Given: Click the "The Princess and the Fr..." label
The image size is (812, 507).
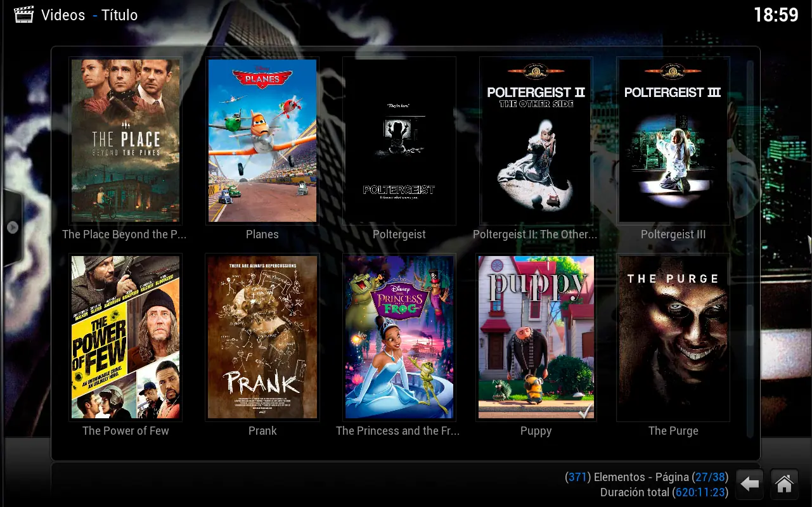Looking at the screenshot, I should tap(397, 431).
